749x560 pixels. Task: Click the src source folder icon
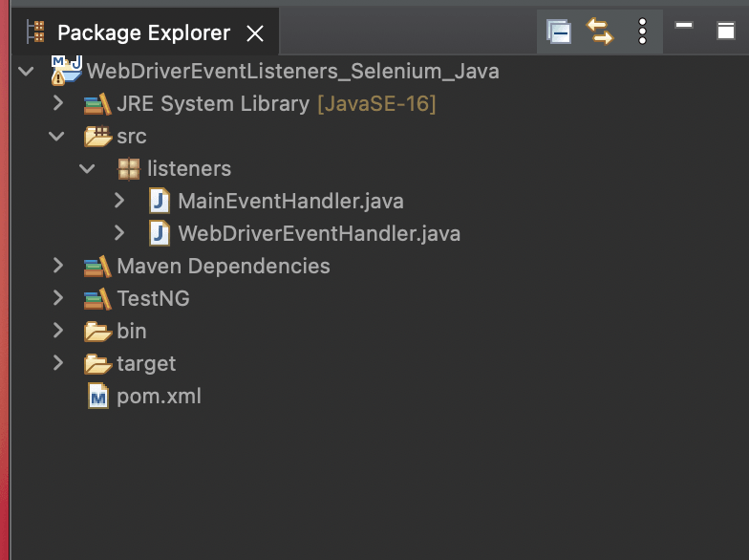97,137
